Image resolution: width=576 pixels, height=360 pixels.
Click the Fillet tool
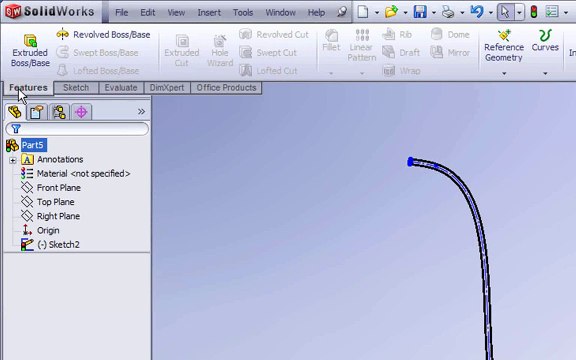coord(331,40)
